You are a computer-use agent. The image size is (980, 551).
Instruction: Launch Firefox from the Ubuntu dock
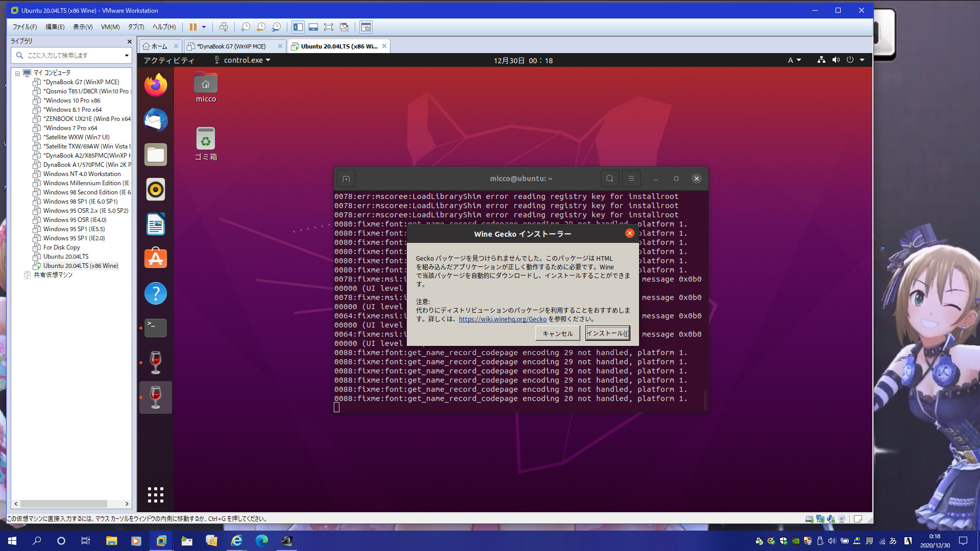(156, 85)
